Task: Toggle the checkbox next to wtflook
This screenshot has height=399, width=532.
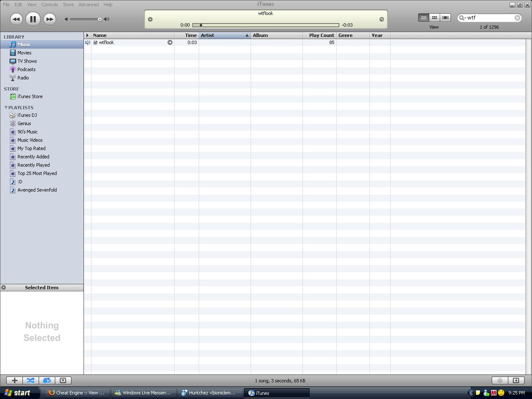Action: (95, 42)
